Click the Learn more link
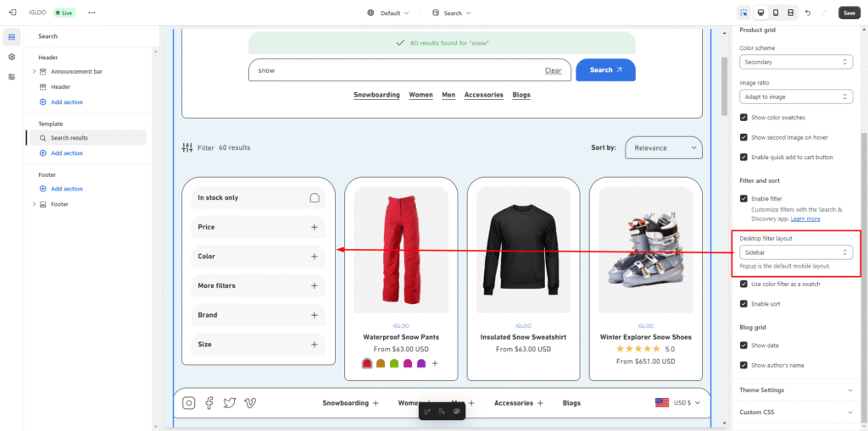 805,218
